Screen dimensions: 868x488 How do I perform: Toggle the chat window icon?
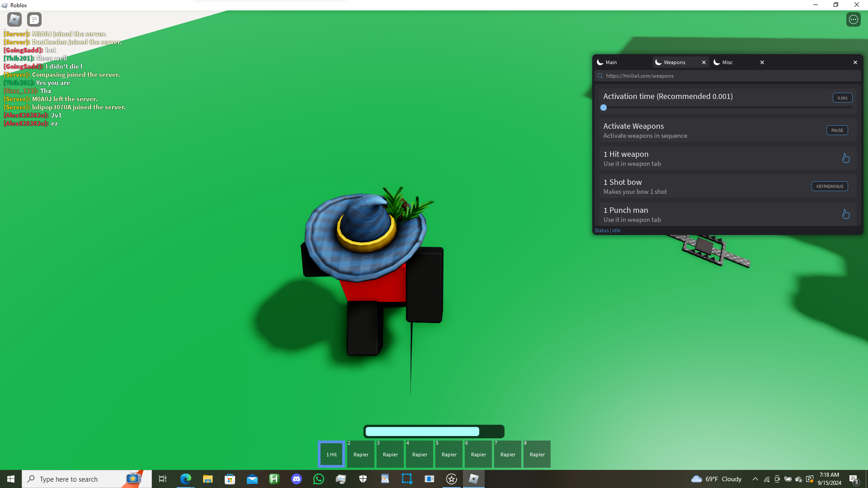click(34, 19)
